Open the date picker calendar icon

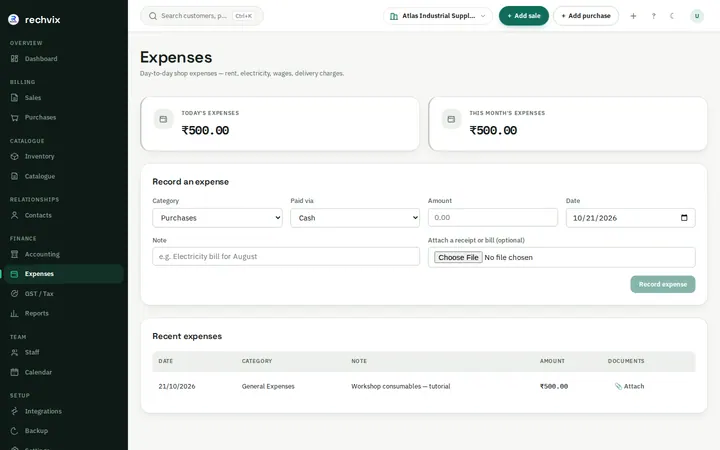click(684, 218)
